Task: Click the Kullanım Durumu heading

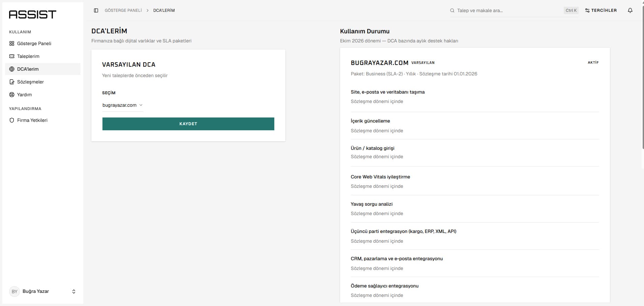Action: click(365, 31)
